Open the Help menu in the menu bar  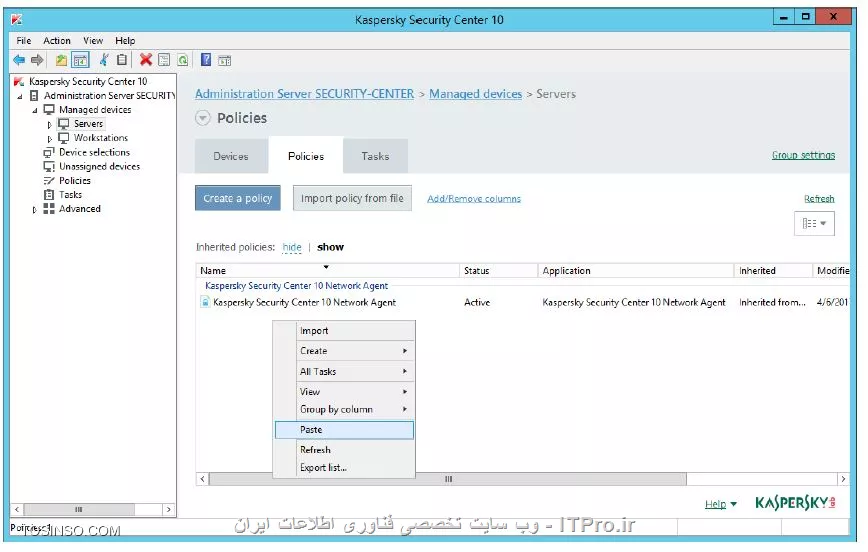click(125, 40)
